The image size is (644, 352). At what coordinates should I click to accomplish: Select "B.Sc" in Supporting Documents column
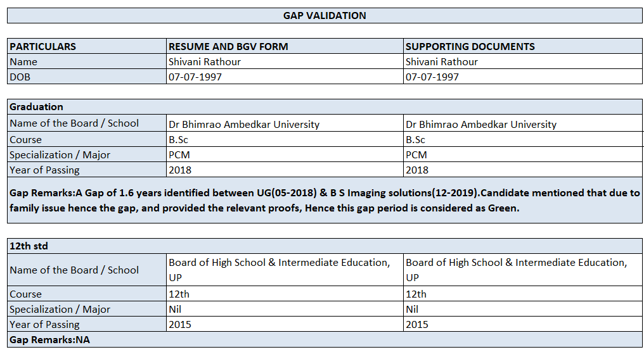click(523, 139)
